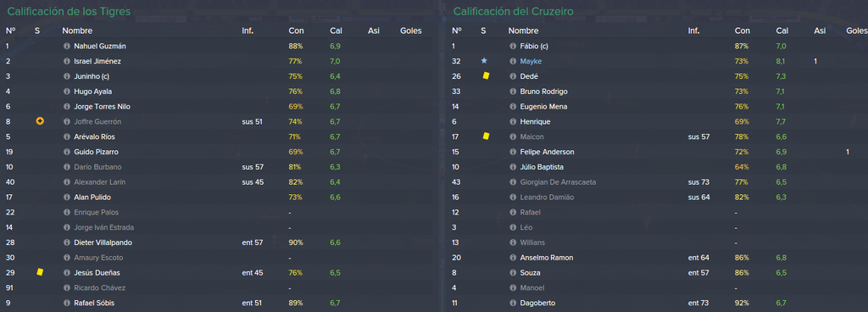
Task: Click the info icon beside Nahuel Guzmán
Action: pos(67,47)
